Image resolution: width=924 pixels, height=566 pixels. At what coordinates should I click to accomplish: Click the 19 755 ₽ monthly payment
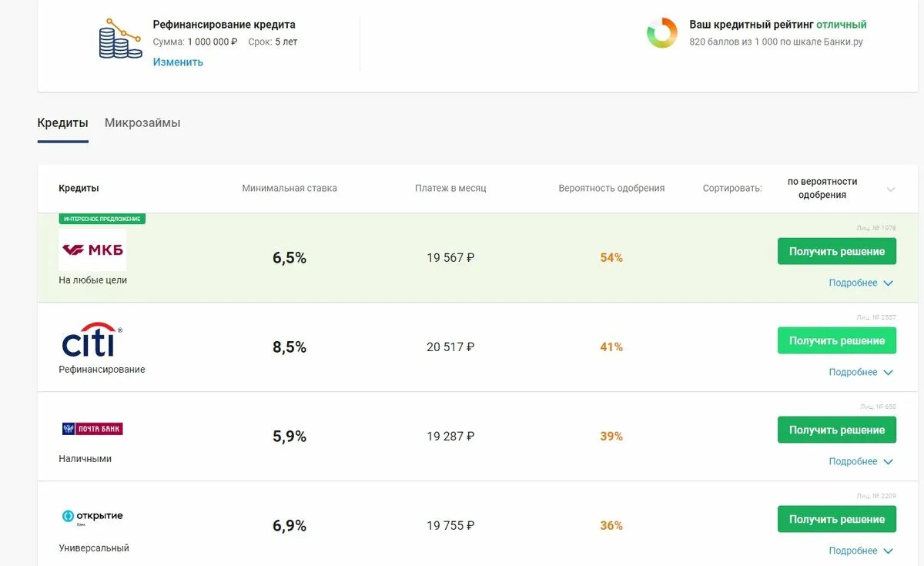[x=450, y=526]
